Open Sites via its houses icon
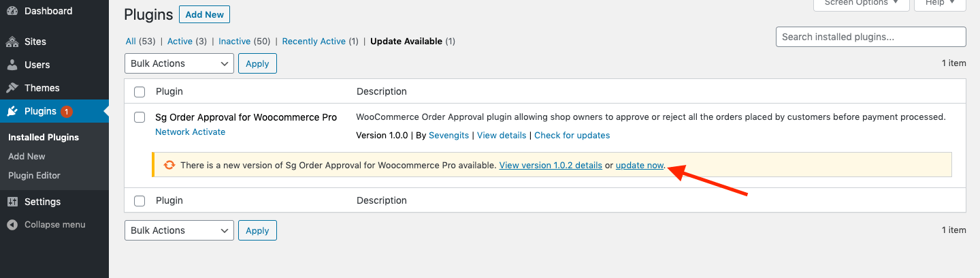 (x=12, y=42)
